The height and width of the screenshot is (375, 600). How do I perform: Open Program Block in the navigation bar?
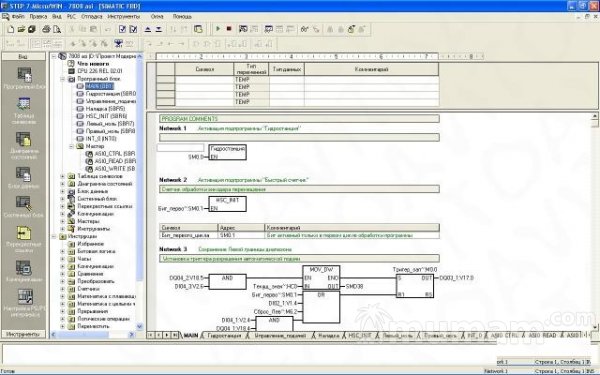tap(24, 78)
